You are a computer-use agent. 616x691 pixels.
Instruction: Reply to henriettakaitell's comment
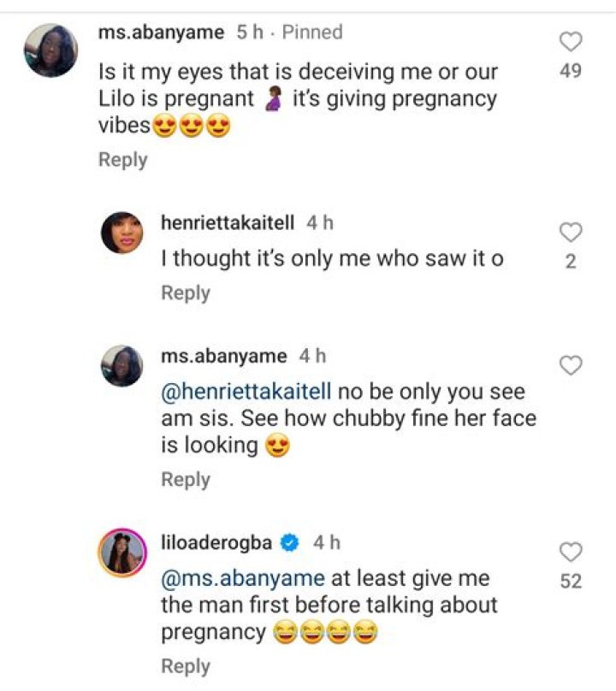pyautogui.click(x=186, y=293)
